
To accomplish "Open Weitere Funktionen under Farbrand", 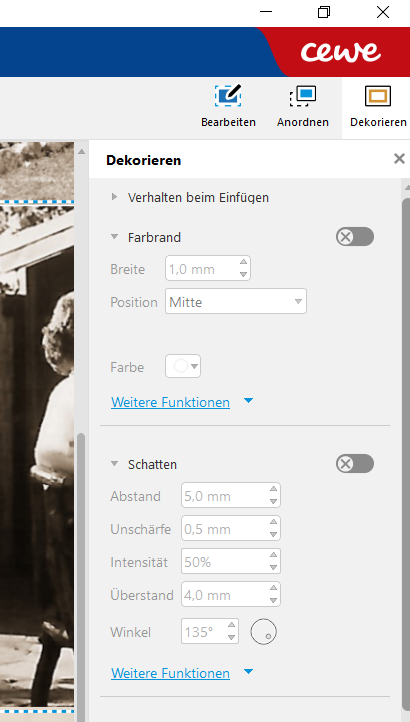I will [170, 402].
